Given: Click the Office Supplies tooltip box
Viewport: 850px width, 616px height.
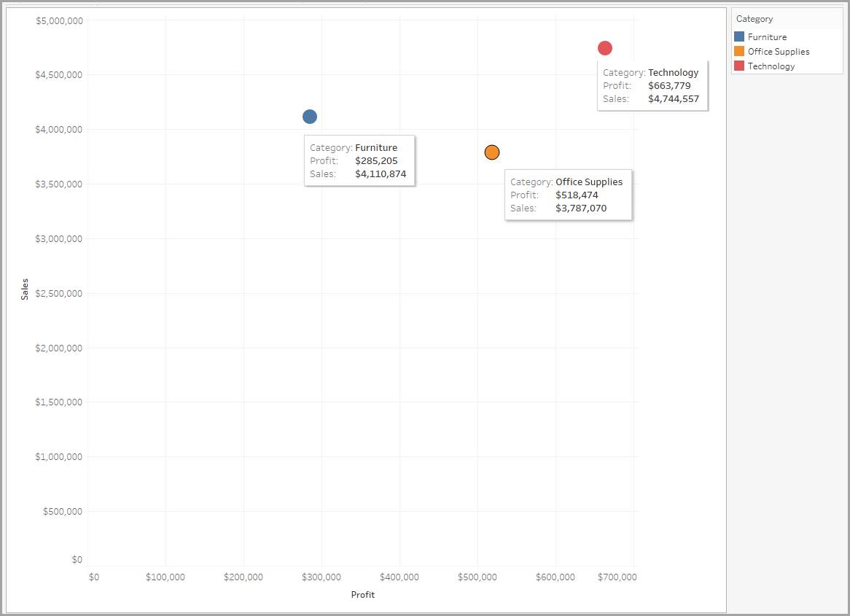Looking at the screenshot, I should 569,195.
